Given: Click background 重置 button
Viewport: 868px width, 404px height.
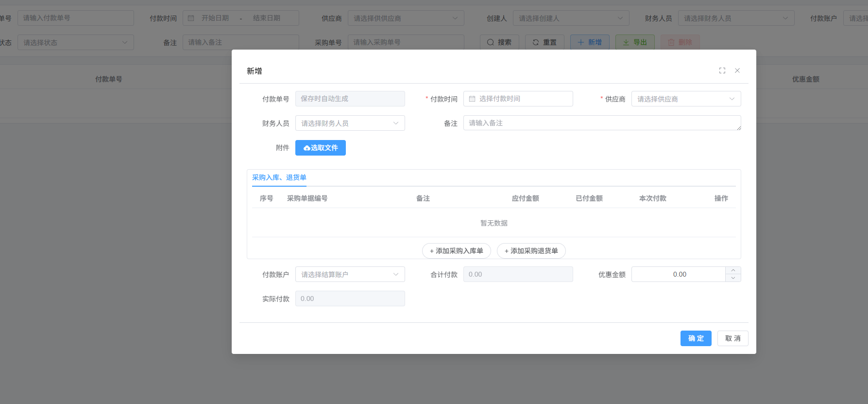Looking at the screenshot, I should pyautogui.click(x=545, y=42).
